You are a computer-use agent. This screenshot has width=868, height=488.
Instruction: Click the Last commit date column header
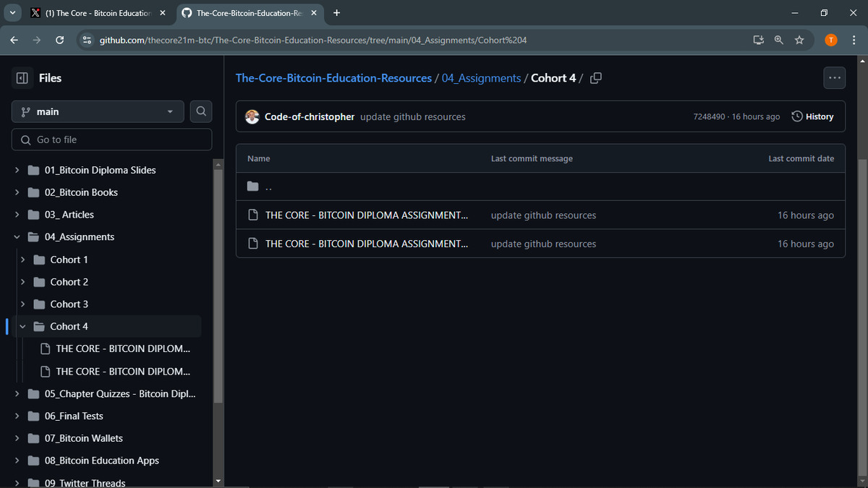tap(801, 158)
